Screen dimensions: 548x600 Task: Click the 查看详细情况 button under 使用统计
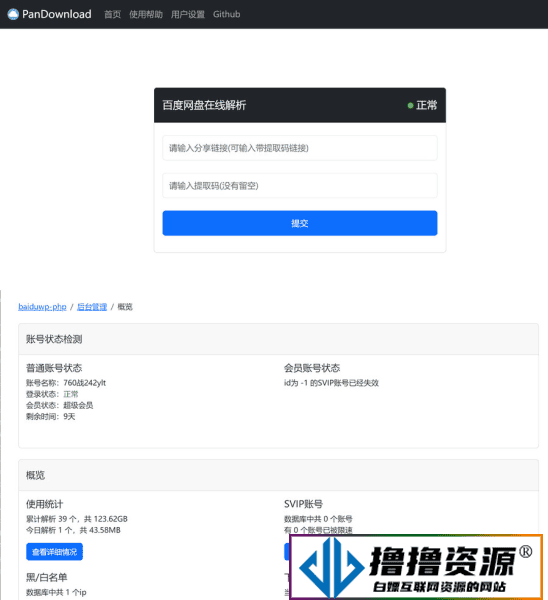[x=54, y=552]
